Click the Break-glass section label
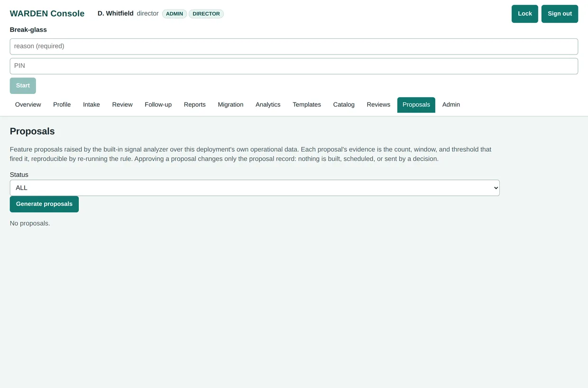This screenshot has width=588, height=388. (x=28, y=30)
